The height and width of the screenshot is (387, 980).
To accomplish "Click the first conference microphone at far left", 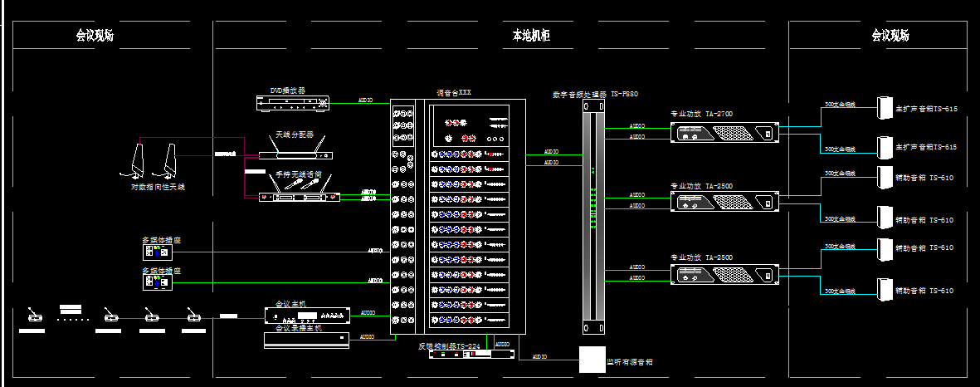I will pyautogui.click(x=33, y=316).
